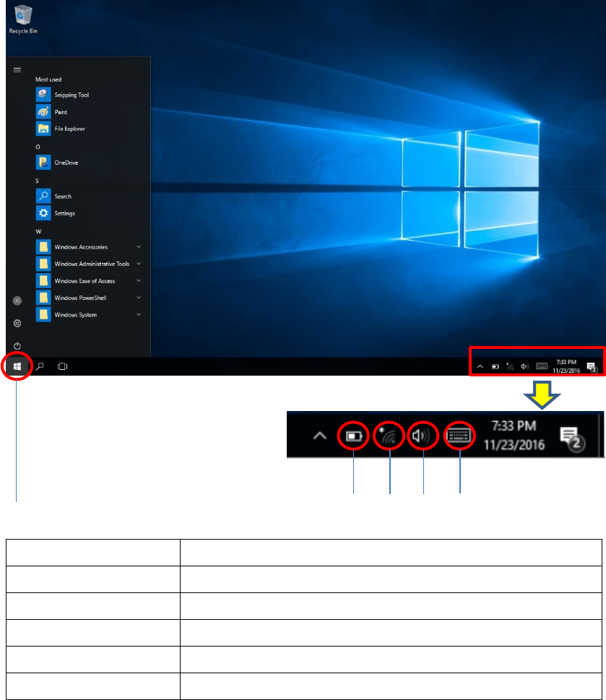This screenshot has width=606, height=700.
Task: Click the magnified Wi-Fi icon in inset
Action: (389, 436)
